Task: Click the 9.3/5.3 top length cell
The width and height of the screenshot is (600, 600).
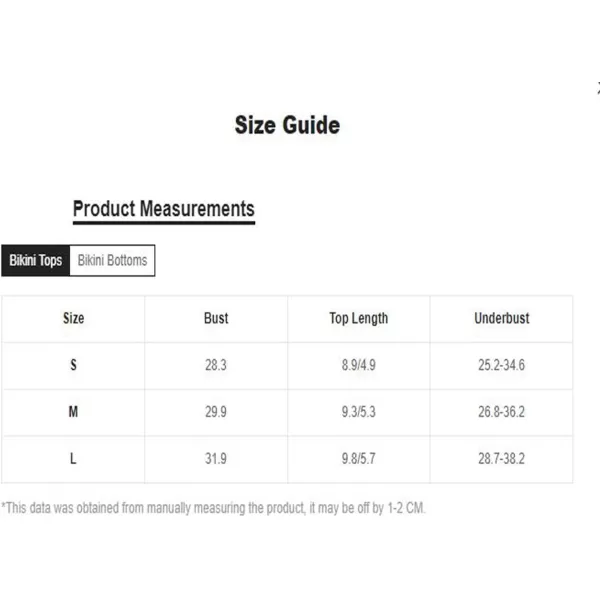Action: pyautogui.click(x=359, y=412)
